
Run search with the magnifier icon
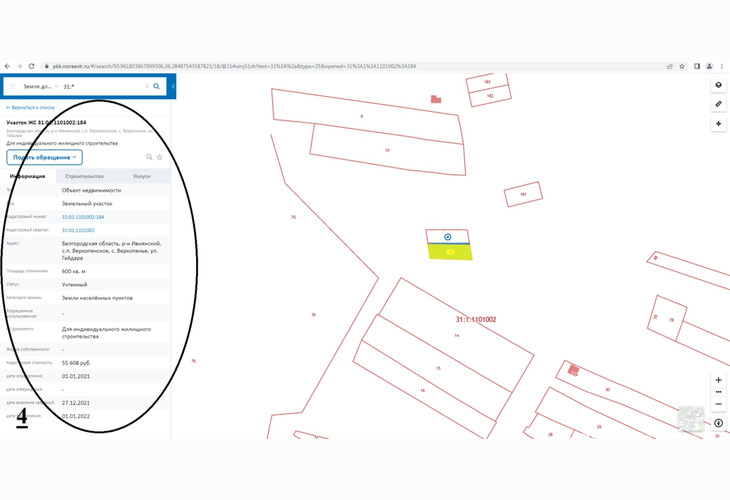point(157,86)
